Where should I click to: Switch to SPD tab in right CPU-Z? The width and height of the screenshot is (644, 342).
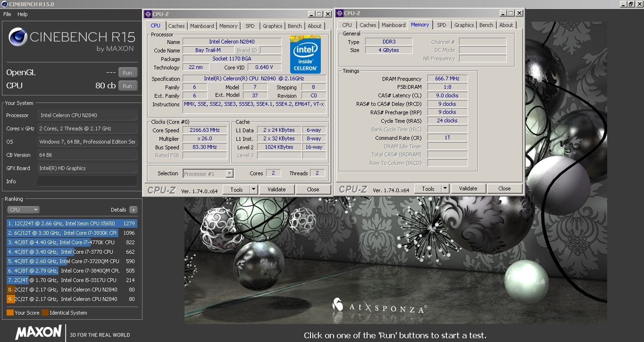(x=442, y=25)
